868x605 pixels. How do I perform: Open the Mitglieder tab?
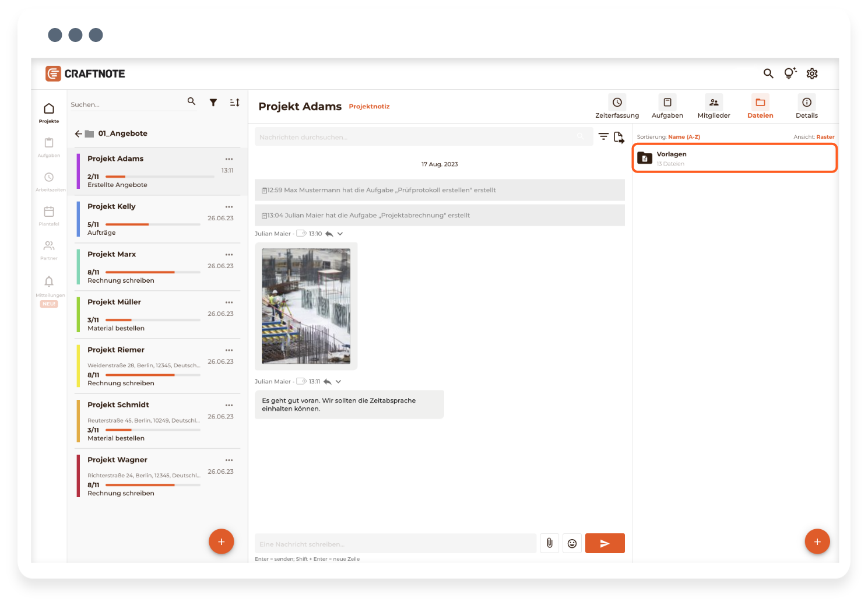(x=714, y=107)
